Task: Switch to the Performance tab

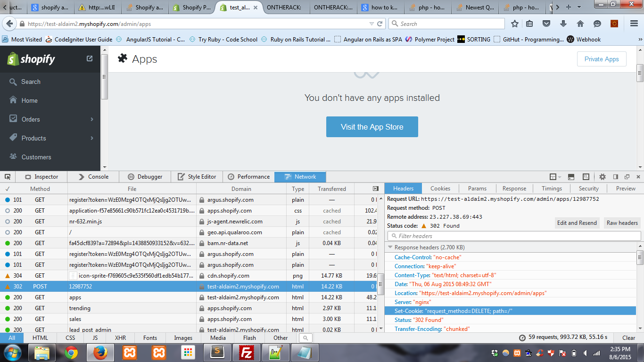Action: click(248, 177)
